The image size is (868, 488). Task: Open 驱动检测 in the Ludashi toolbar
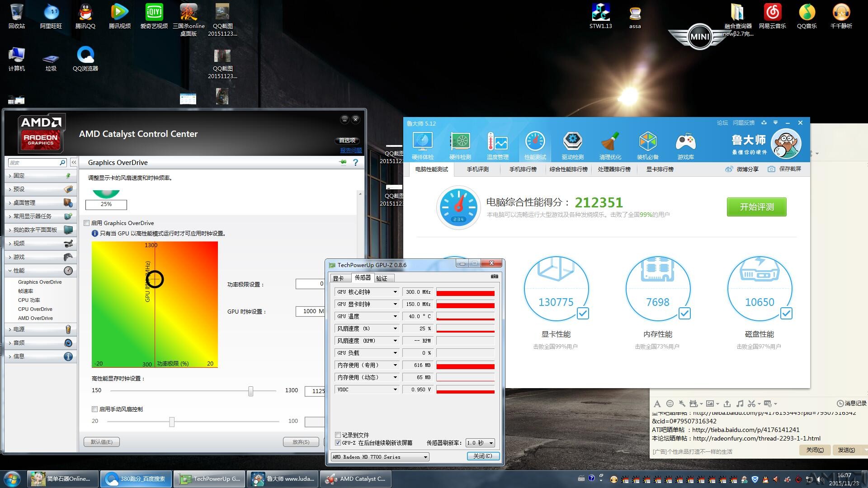tap(573, 145)
